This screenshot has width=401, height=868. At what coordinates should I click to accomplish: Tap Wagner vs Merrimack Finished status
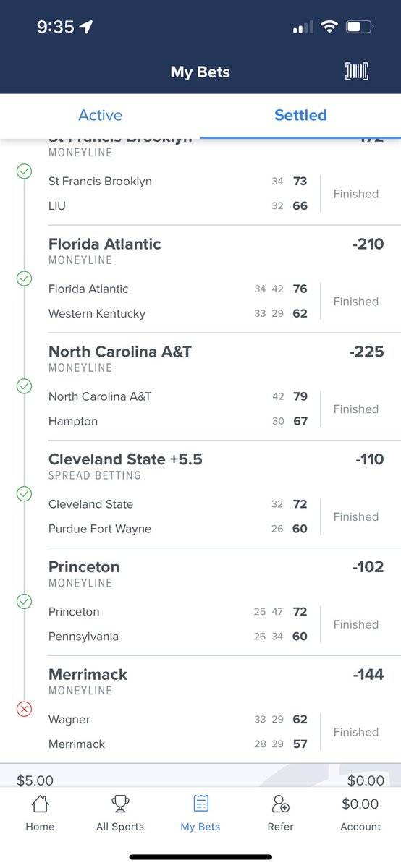[355, 732]
